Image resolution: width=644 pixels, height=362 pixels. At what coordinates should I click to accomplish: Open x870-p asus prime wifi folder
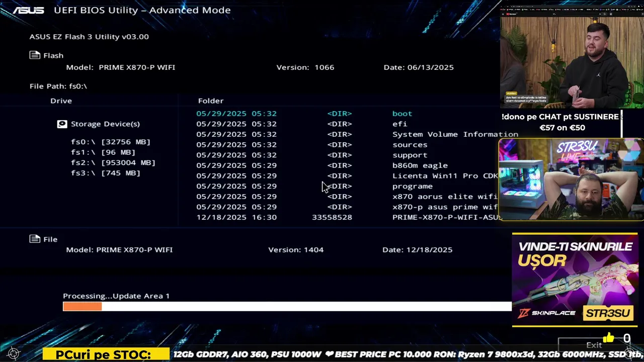tap(445, 207)
